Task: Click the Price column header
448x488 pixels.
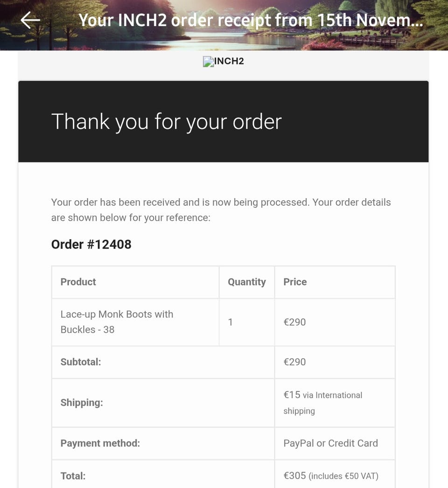Action: click(295, 282)
